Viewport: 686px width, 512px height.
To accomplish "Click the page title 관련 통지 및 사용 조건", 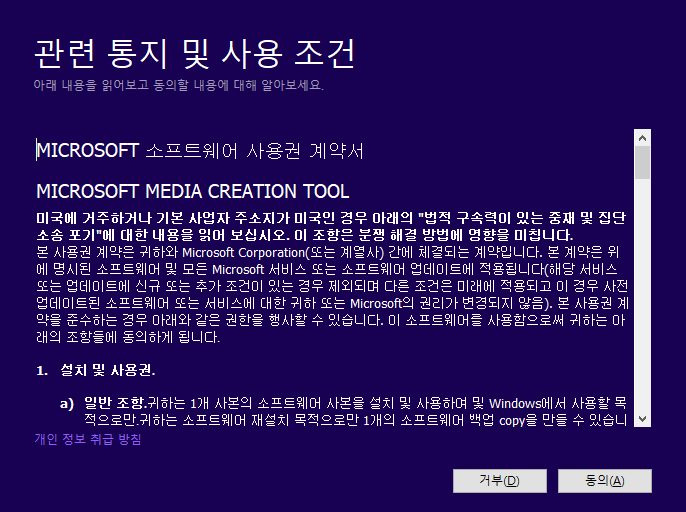I will [x=194, y=54].
